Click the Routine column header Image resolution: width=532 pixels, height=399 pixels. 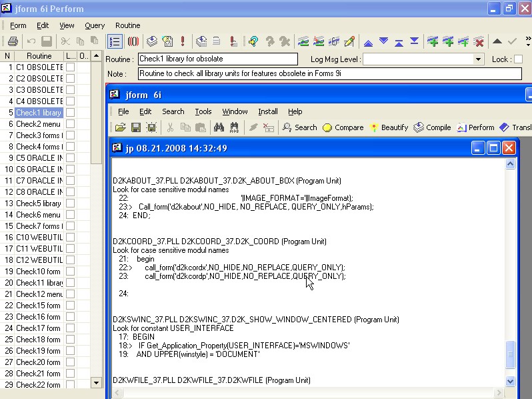tap(39, 56)
